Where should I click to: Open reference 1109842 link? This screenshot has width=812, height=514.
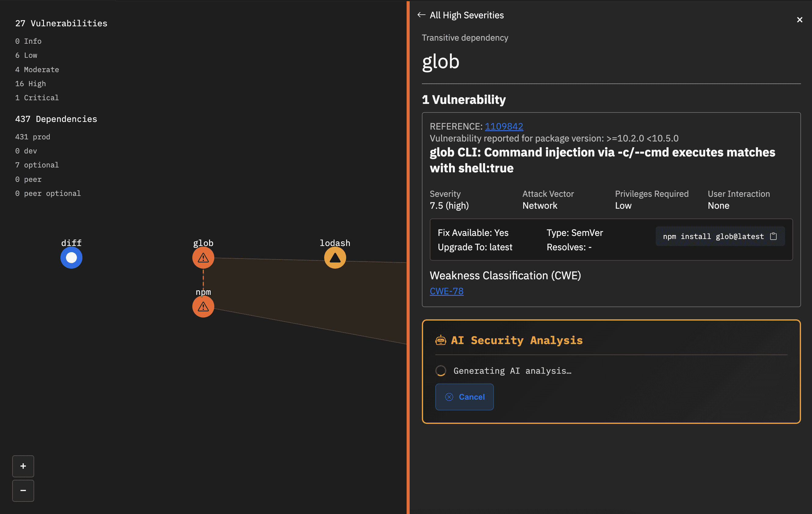(x=504, y=126)
